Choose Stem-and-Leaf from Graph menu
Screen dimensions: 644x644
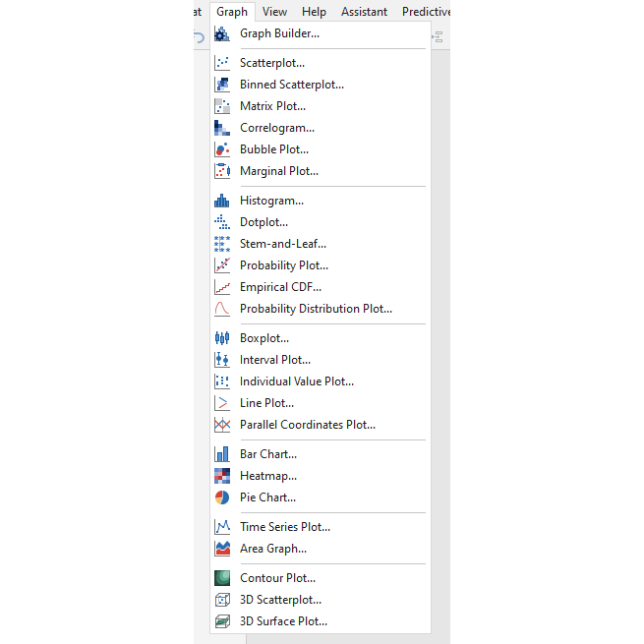(283, 244)
